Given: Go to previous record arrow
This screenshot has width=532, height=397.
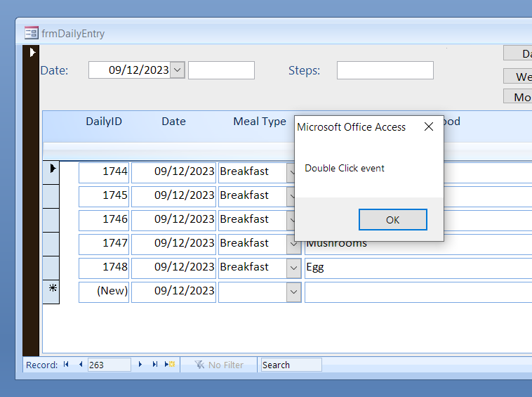Looking at the screenshot, I should (x=81, y=365).
